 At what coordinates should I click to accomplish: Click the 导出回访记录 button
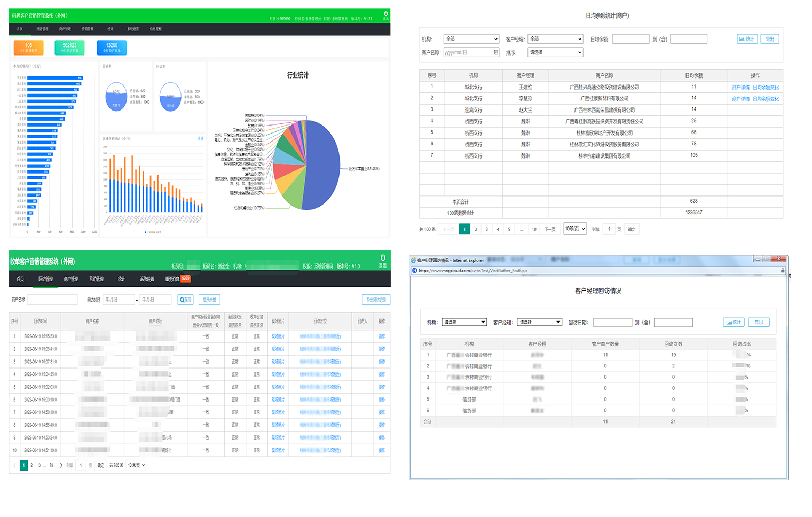pyautogui.click(x=376, y=300)
